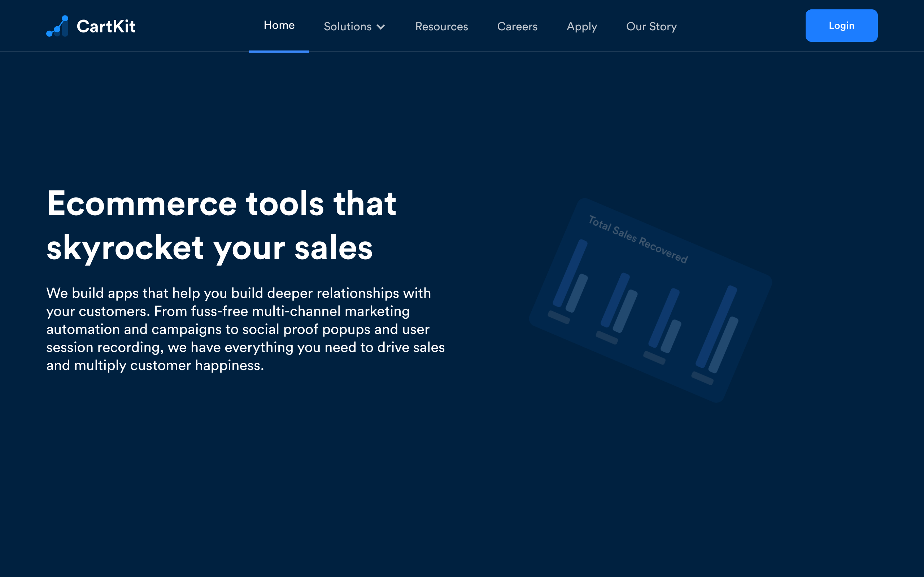The width and height of the screenshot is (924, 577).
Task: Select the Home navigation tab
Action: pyautogui.click(x=279, y=25)
